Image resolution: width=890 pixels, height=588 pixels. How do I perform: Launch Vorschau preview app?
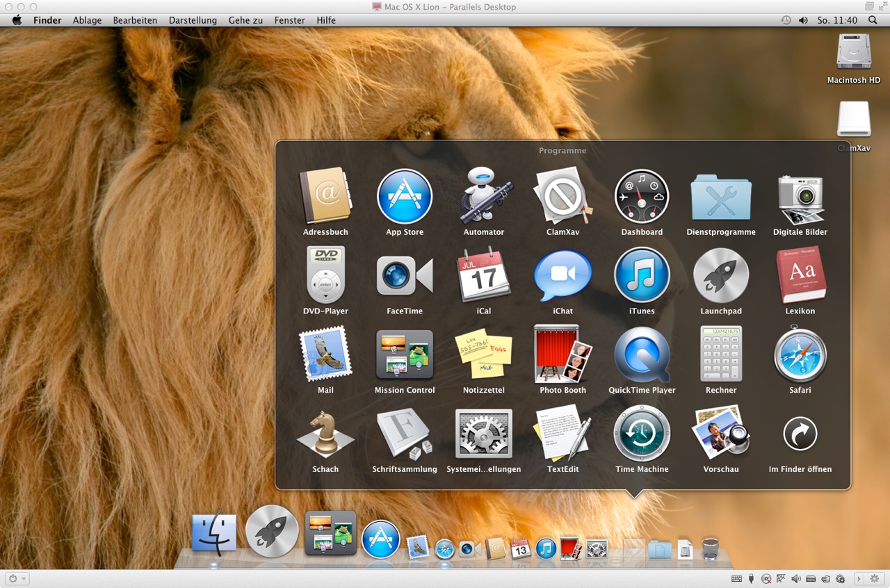click(721, 434)
